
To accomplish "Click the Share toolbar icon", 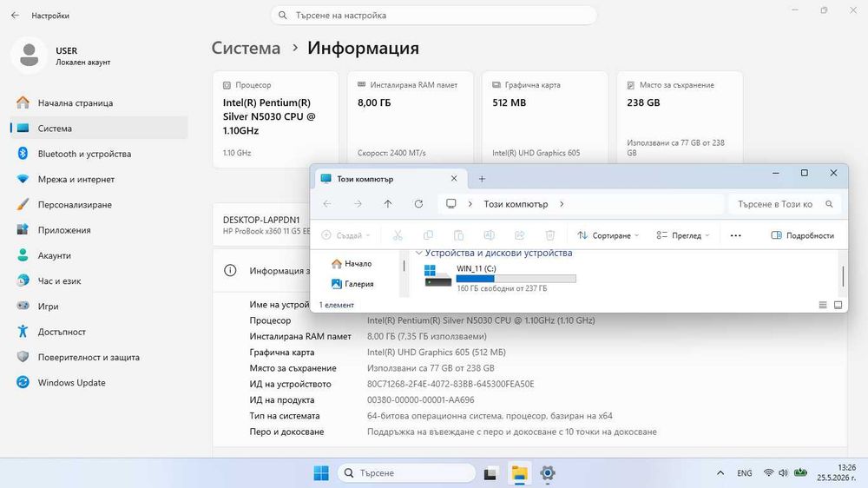I will pos(519,235).
